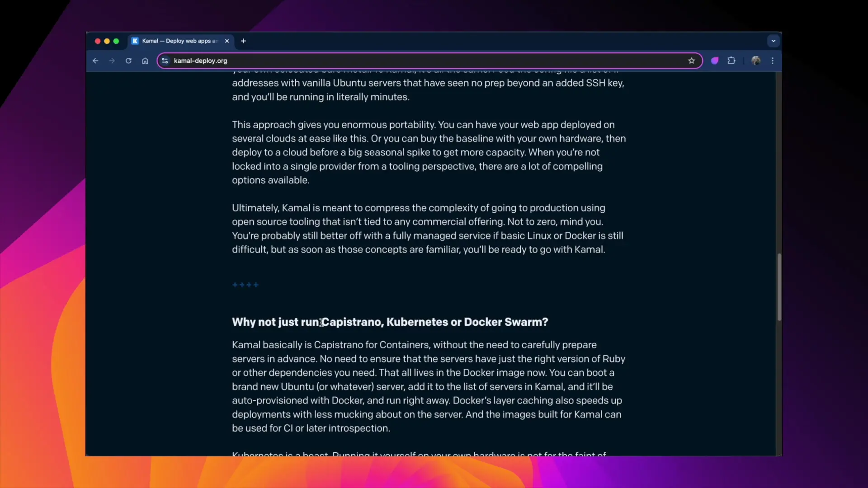Expand the tab search dropdown arrow
This screenshot has height=488, width=868.
[x=774, y=41]
